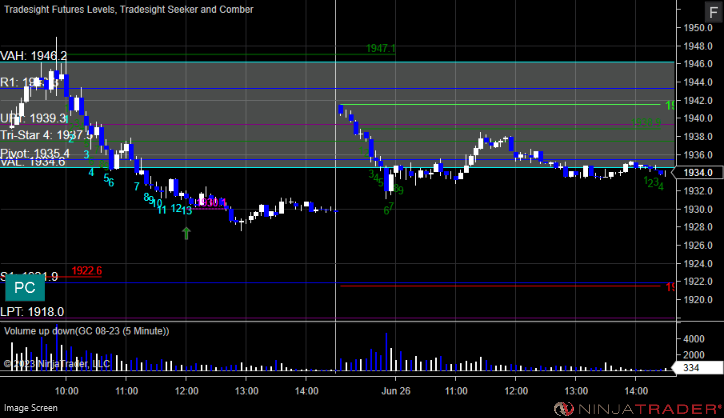
Task: Select the green up arrow signal marker
Action: [x=186, y=233]
